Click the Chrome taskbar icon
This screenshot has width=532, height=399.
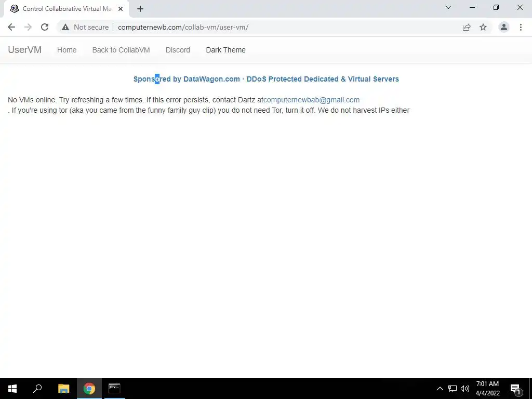point(89,389)
